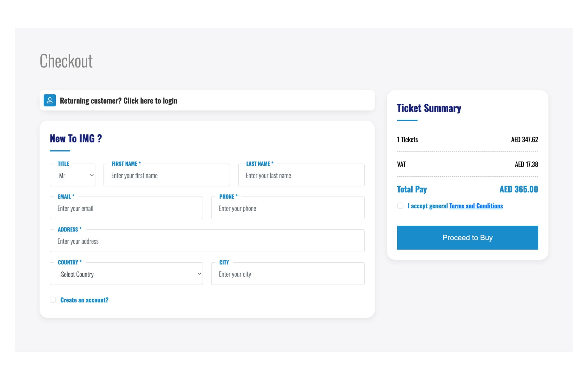Focus the Last Name input field
This screenshot has height=380, width=588.
pos(301,175)
